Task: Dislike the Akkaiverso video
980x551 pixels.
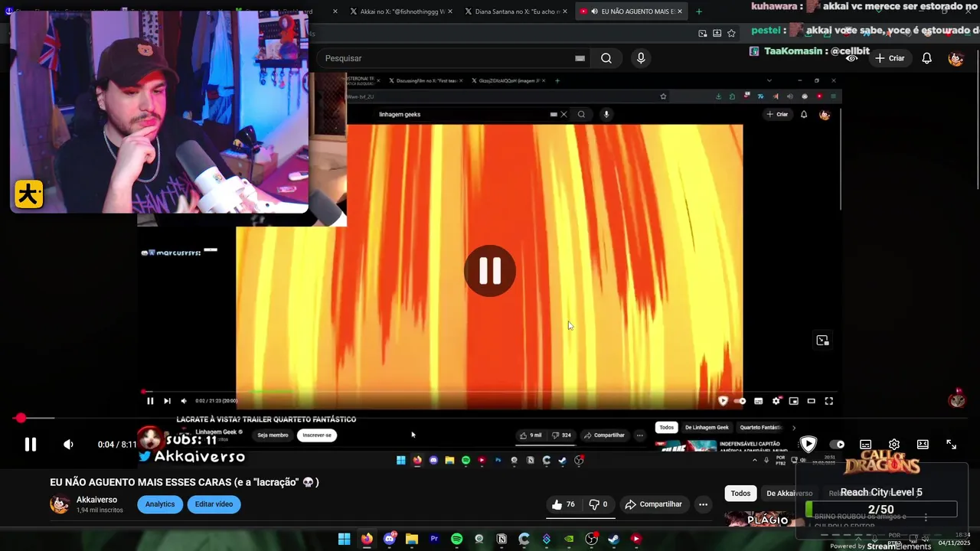Action: click(x=598, y=504)
